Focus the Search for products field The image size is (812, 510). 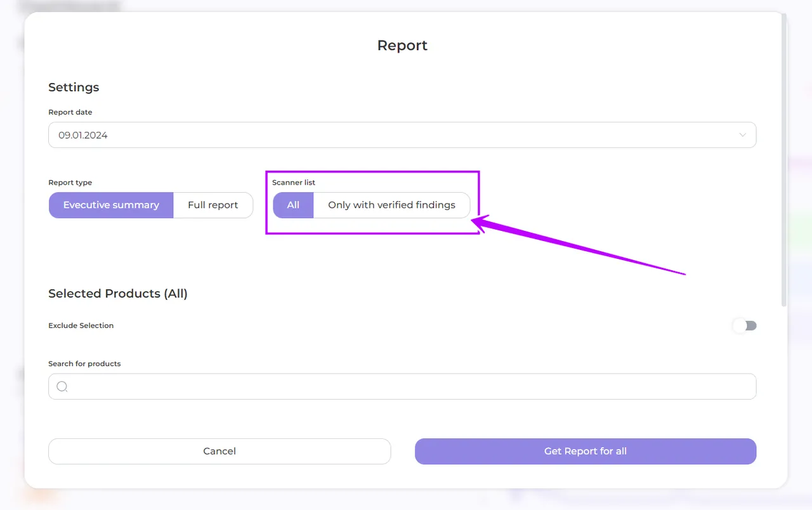[406, 386]
